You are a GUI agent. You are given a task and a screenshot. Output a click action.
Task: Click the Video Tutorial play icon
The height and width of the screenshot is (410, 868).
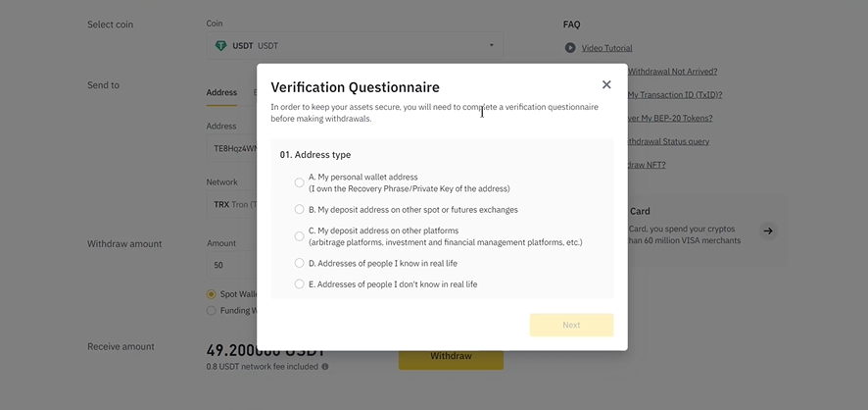[x=570, y=48]
